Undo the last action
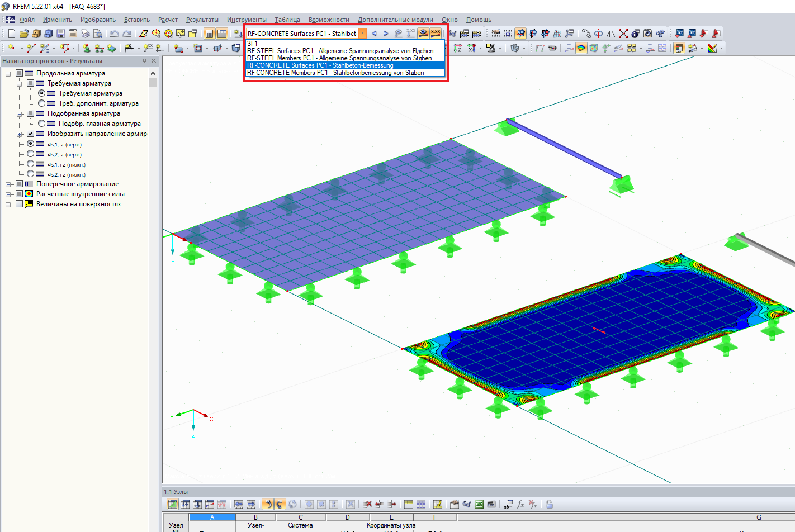795x532 pixels. 115,34
